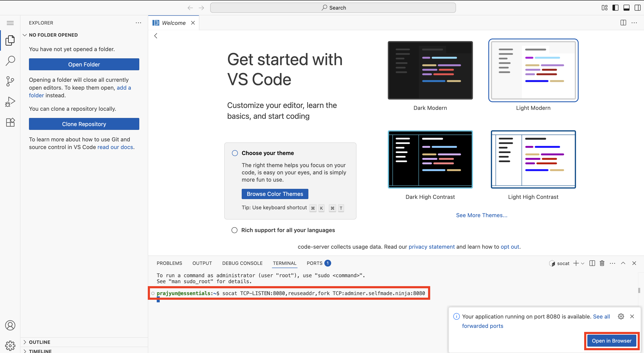Image resolution: width=644 pixels, height=353 pixels.
Task: Dismiss the port 8080 notification
Action: click(632, 317)
